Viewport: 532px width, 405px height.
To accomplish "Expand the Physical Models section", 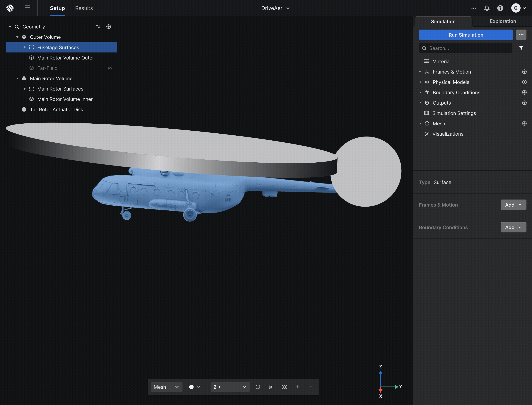I will point(420,82).
